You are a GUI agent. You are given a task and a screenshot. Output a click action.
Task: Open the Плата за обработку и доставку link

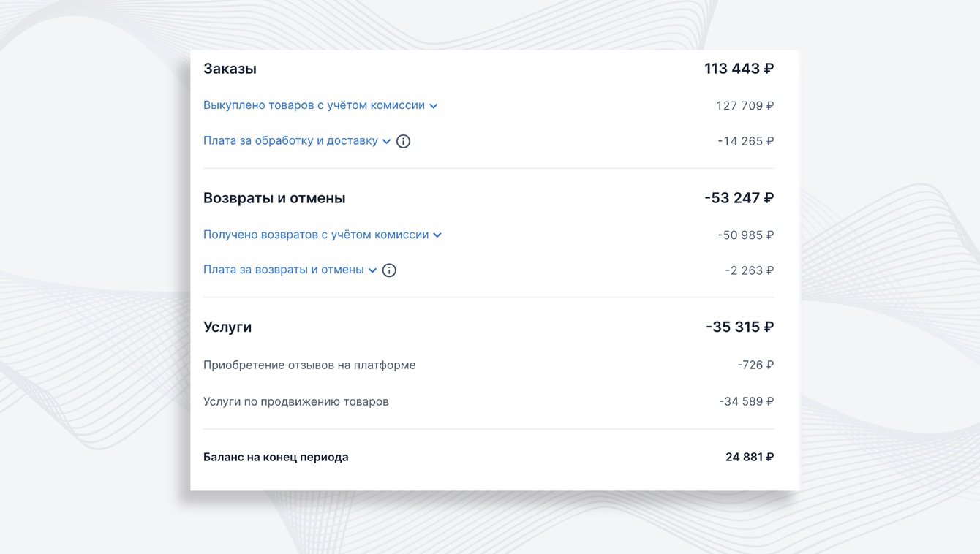point(290,141)
